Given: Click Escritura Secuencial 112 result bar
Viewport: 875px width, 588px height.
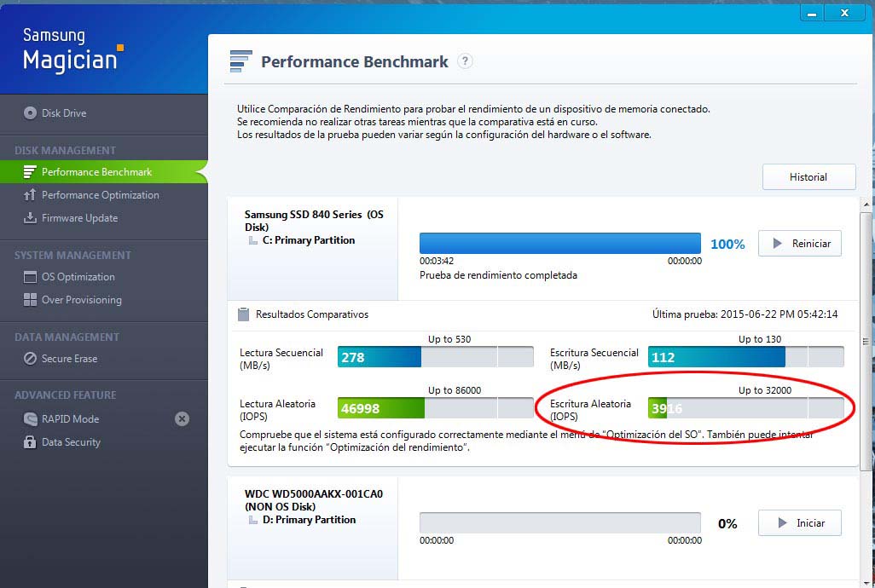Looking at the screenshot, I should [x=746, y=357].
